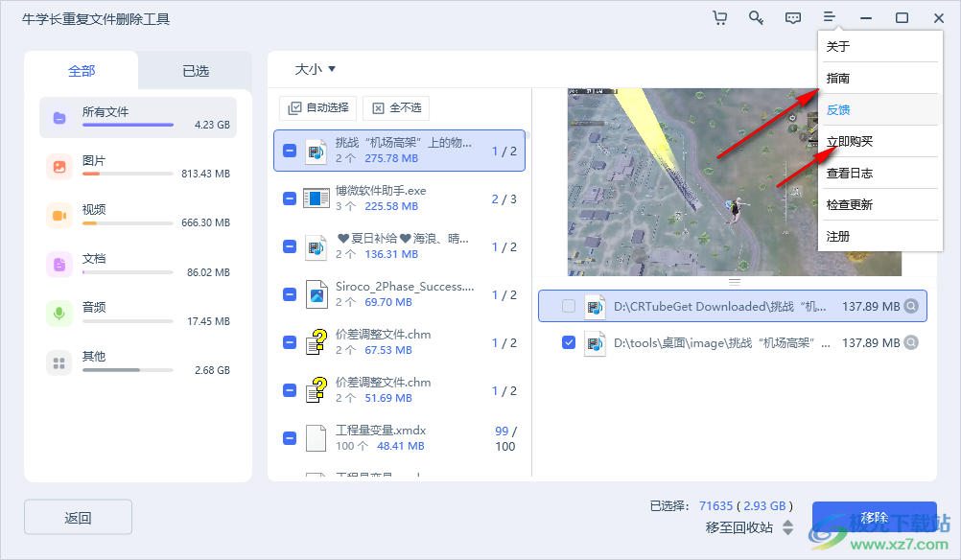The image size is (961, 560).
Task: Select the Pictures category icon
Action: pyautogui.click(x=59, y=167)
